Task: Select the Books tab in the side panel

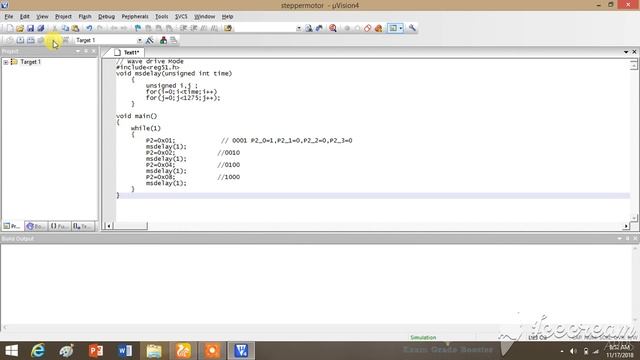Action: pyautogui.click(x=36, y=226)
